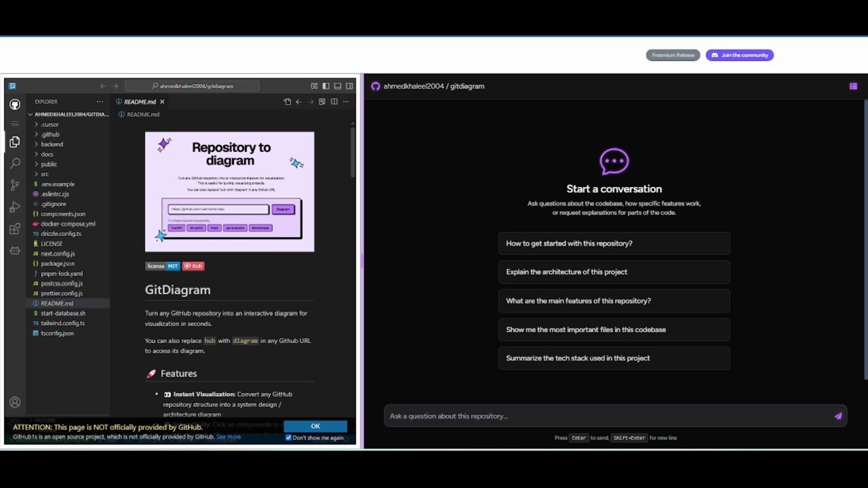Uncheck the "Don't show me again" checkbox

(288, 438)
